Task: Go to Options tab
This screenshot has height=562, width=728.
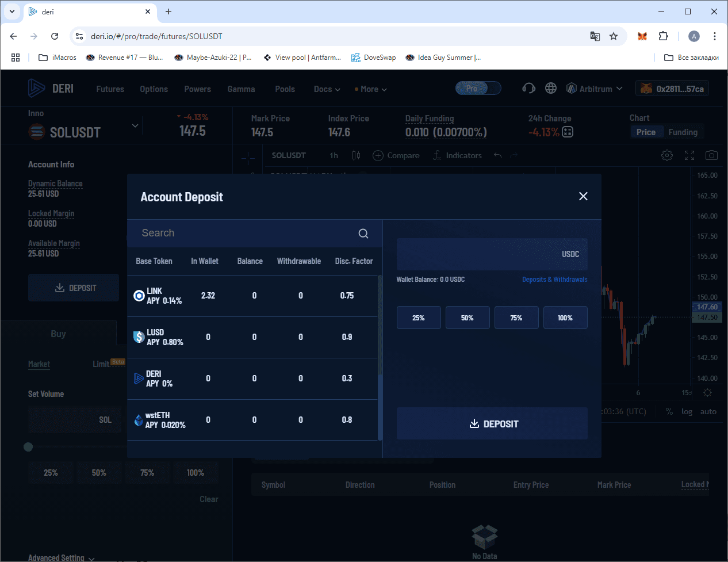Action: pos(154,89)
